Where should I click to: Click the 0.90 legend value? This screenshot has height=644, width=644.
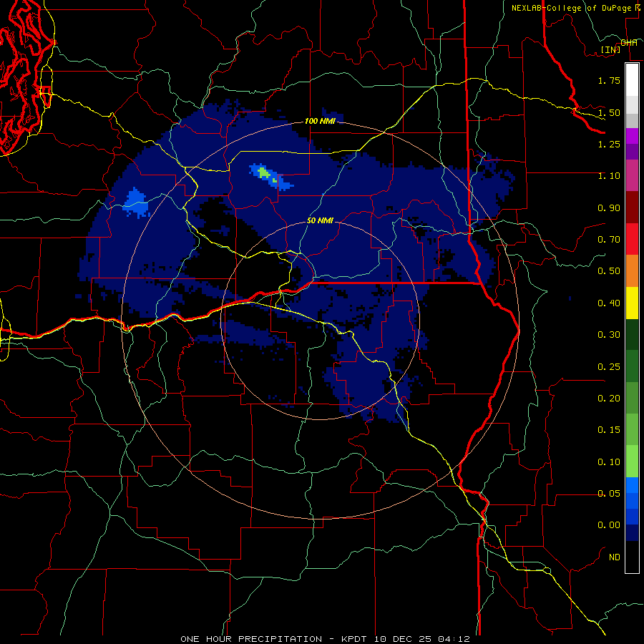pos(609,208)
